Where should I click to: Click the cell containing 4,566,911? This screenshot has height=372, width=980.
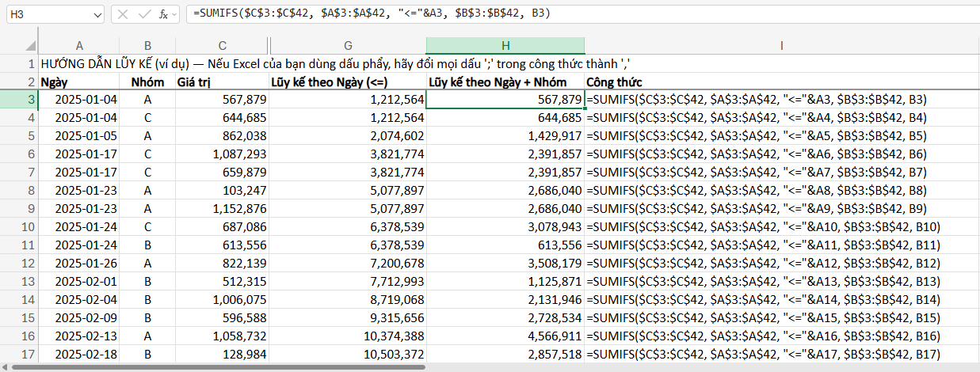click(505, 336)
